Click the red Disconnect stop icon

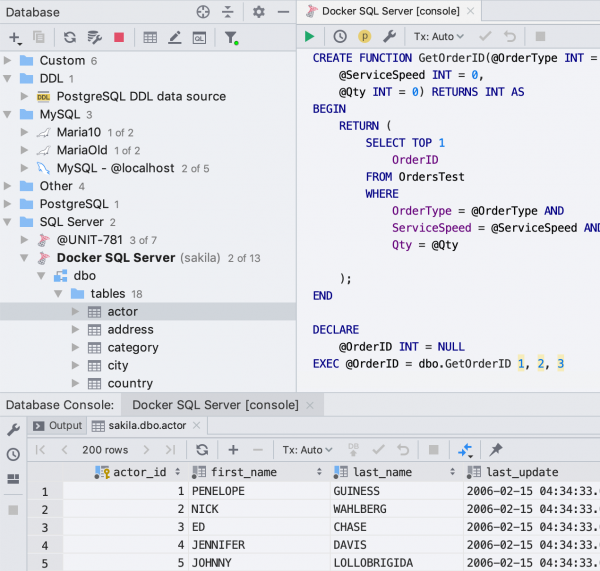click(119, 38)
